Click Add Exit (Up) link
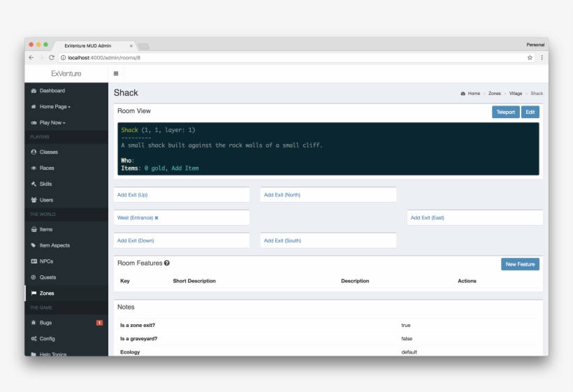 (x=132, y=195)
